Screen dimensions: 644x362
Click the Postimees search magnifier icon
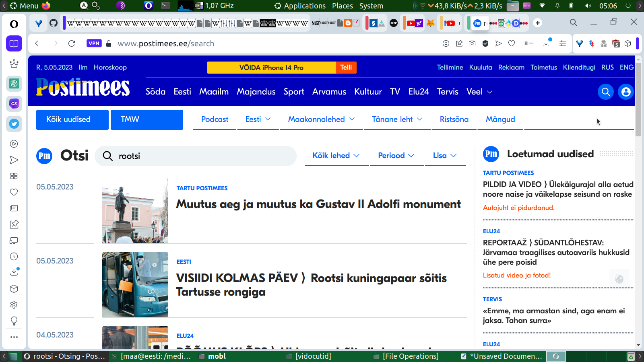click(605, 92)
